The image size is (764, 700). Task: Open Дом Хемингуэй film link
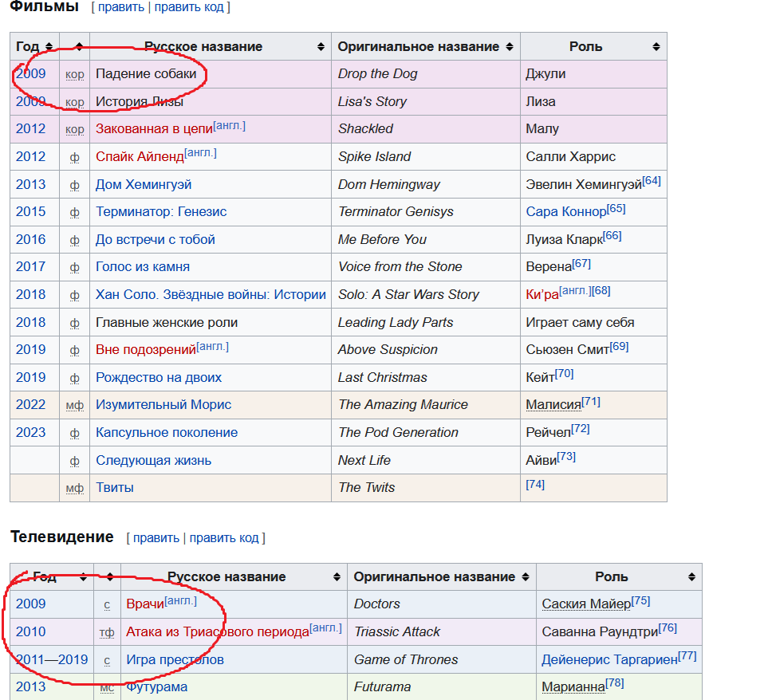144,185
